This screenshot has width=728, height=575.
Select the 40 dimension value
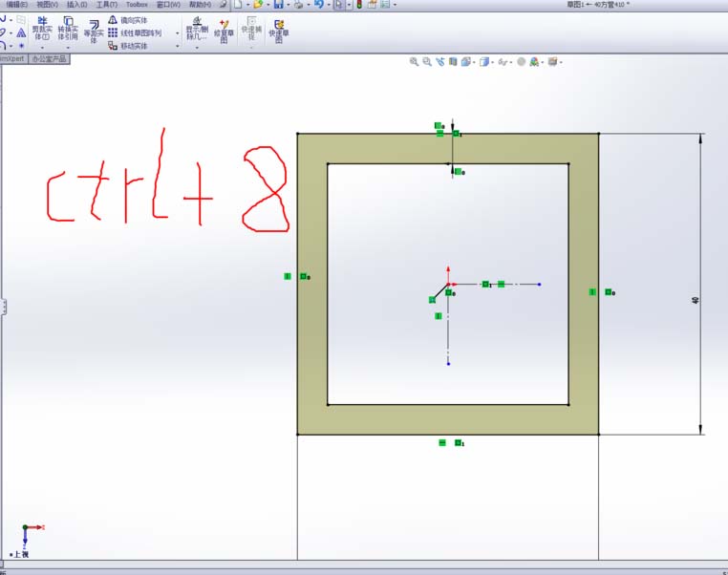point(695,301)
